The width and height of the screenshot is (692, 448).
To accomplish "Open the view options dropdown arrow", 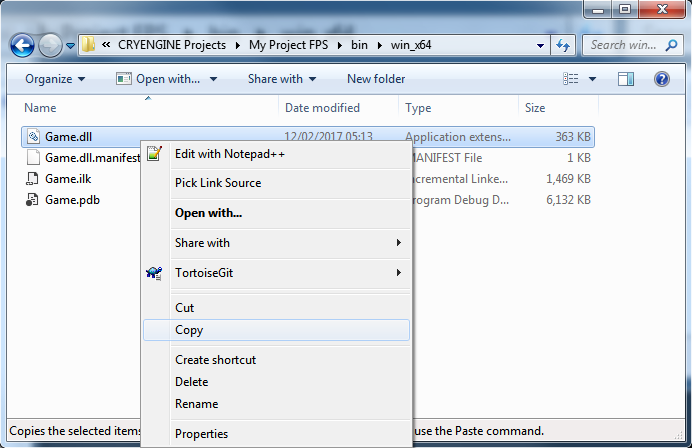I will tap(592, 79).
